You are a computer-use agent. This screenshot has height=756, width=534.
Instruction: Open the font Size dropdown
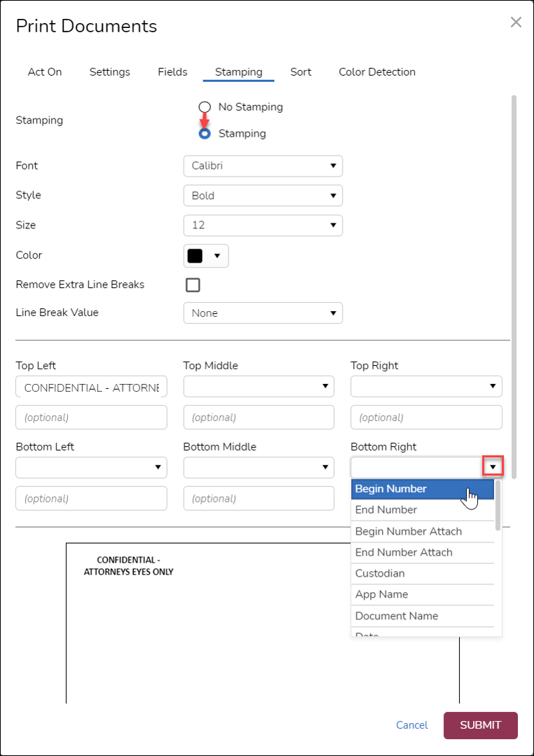click(x=263, y=225)
